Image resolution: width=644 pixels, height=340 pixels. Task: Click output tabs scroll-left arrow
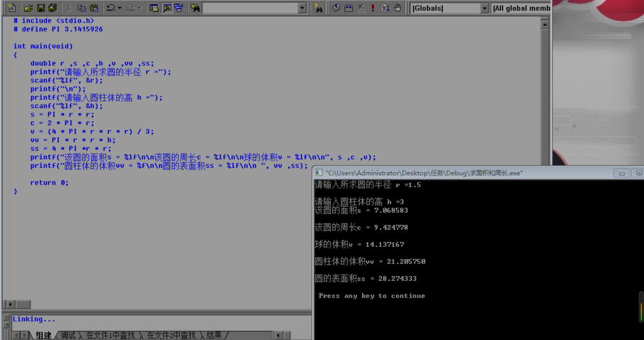pos(17,335)
